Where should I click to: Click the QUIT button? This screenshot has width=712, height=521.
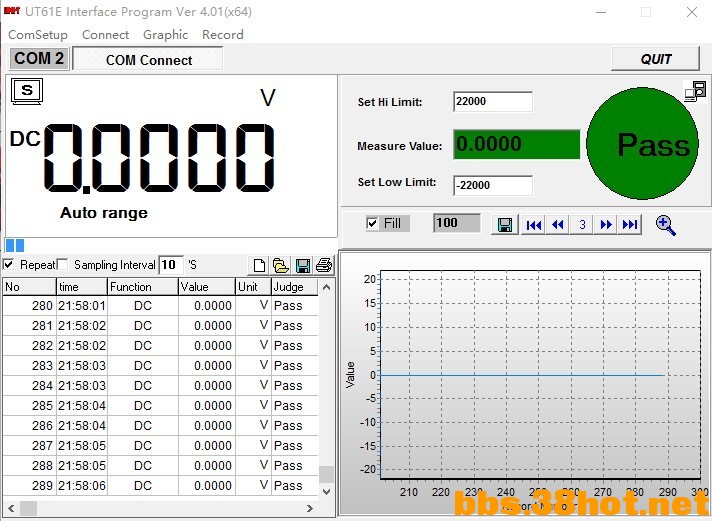pos(655,59)
